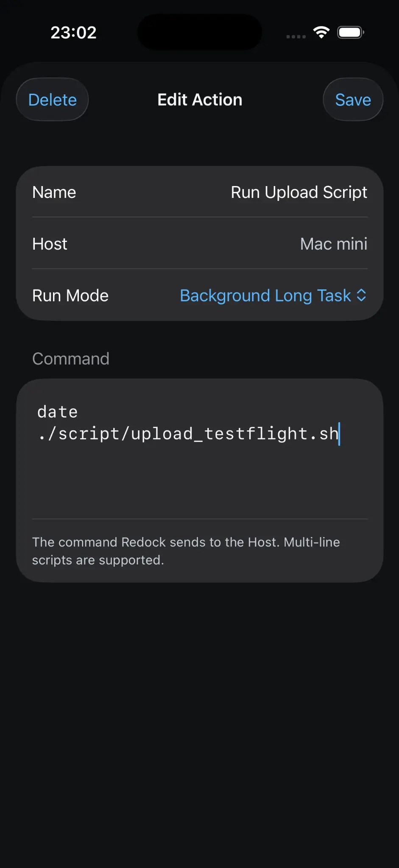
Task: Click the cellular signal dots icon
Action: coord(296,36)
